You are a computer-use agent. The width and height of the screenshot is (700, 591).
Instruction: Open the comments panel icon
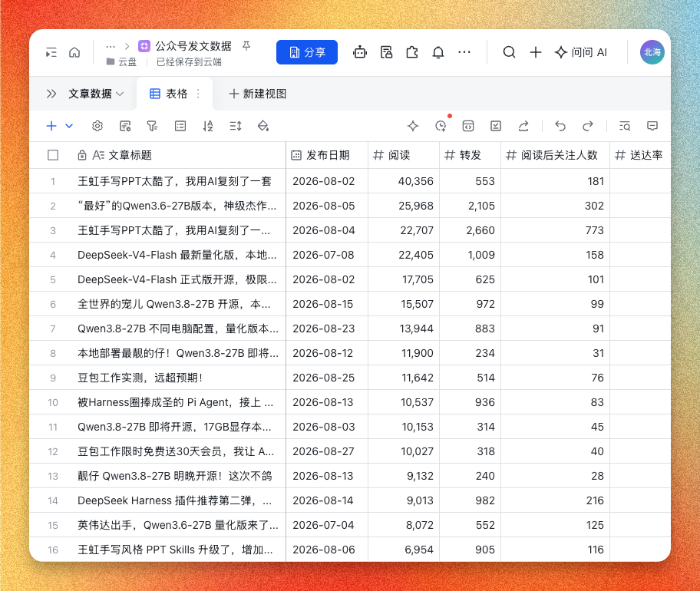point(652,126)
